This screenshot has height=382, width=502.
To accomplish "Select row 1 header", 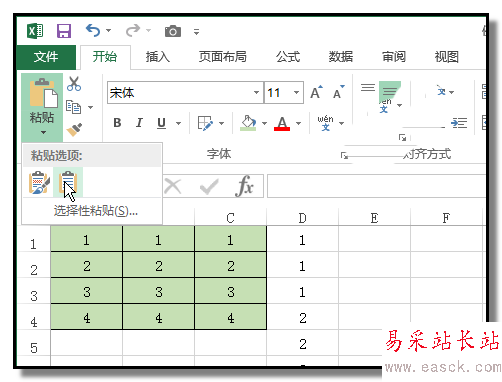I will tap(34, 244).
